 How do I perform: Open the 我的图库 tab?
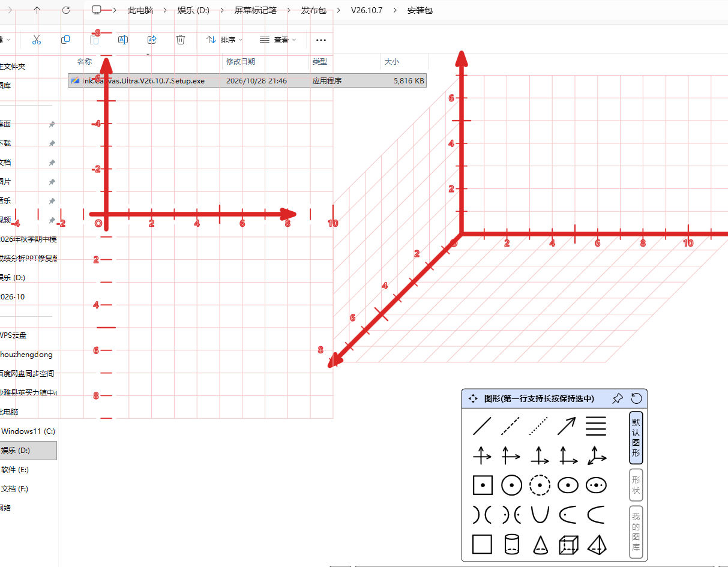click(x=636, y=532)
